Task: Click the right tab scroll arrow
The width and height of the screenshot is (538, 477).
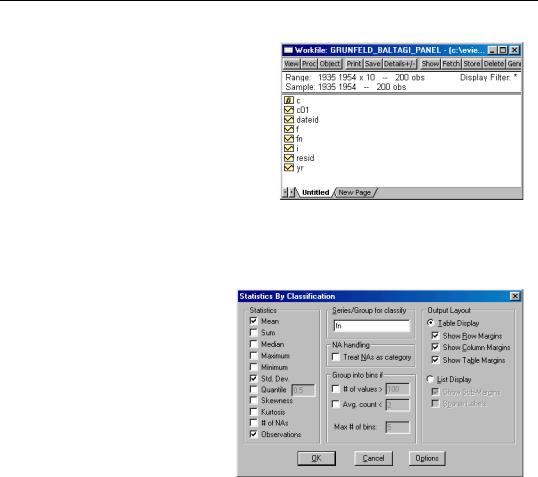Action: [x=292, y=193]
